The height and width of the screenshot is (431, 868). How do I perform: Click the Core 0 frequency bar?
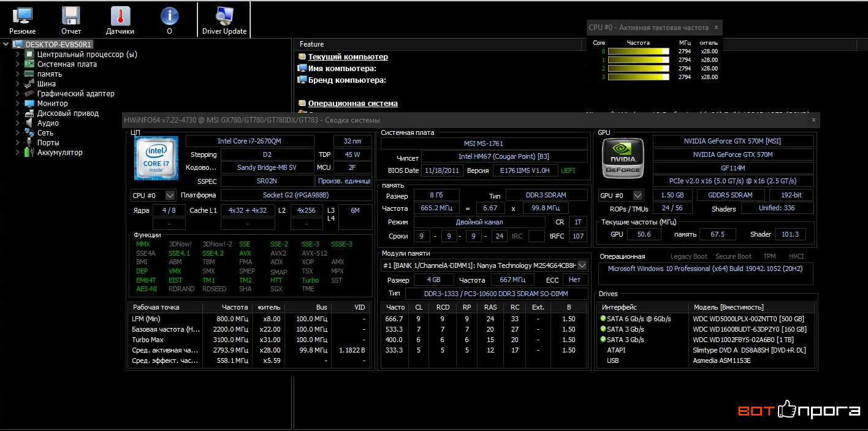pyautogui.click(x=638, y=51)
